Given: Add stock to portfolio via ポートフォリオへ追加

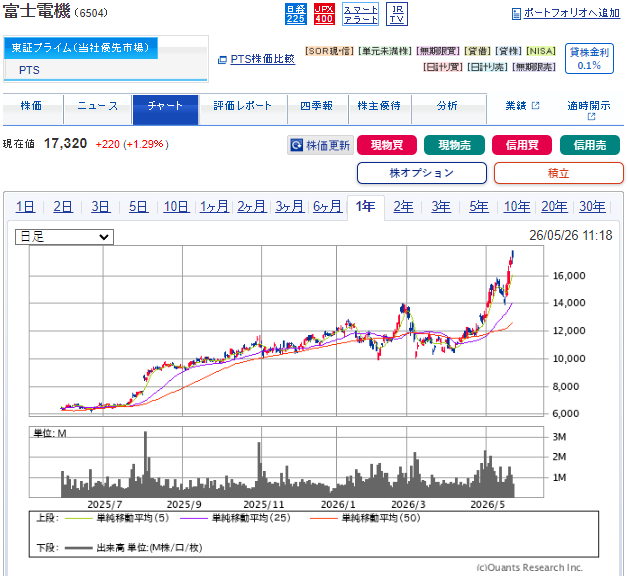Looking at the screenshot, I should (572, 13).
